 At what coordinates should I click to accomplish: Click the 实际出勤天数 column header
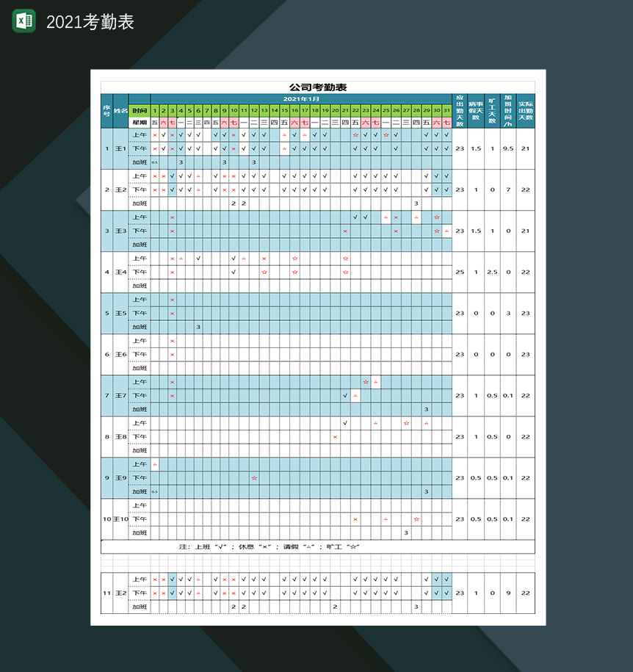pyautogui.click(x=524, y=110)
